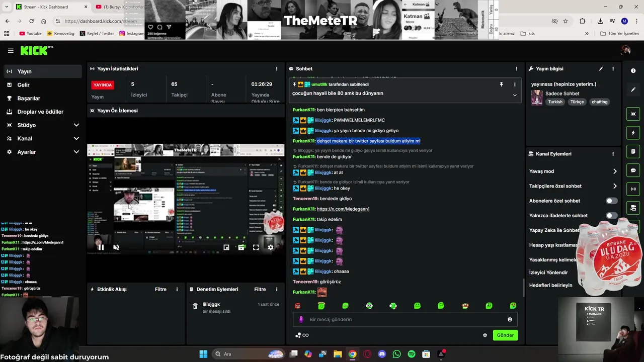The height and width of the screenshot is (362, 644).
Task: Open the Windows Start menu
Action: tap(203, 354)
